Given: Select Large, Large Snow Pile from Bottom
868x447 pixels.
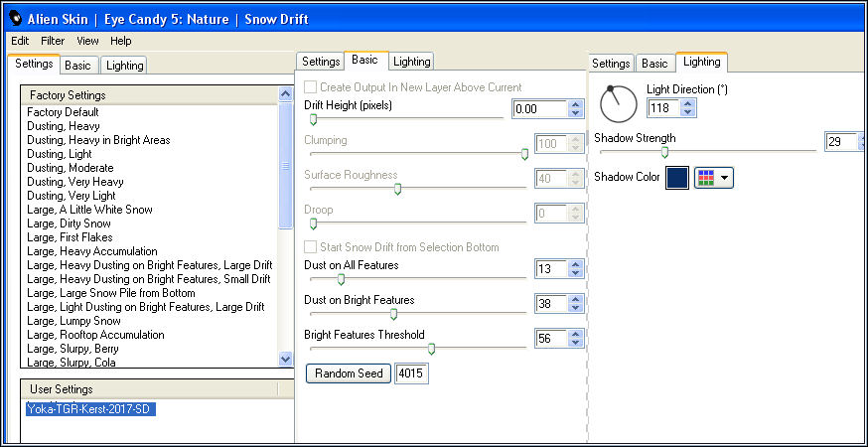Looking at the screenshot, I should 111,293.
